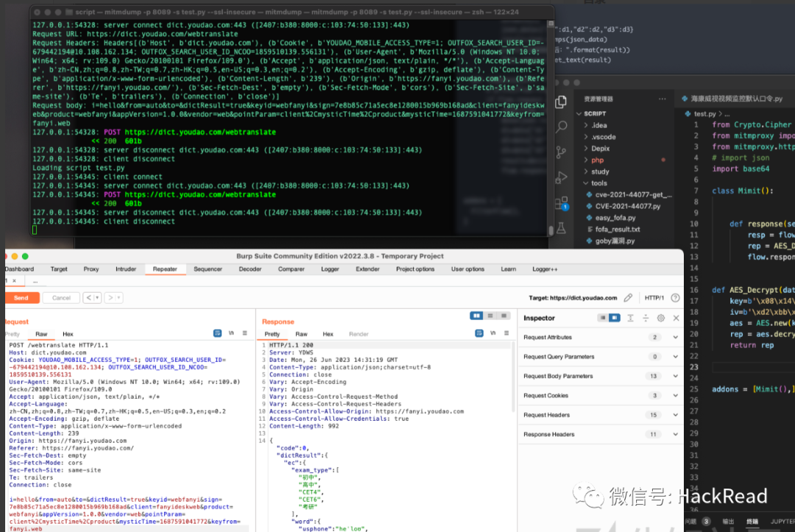Click the Send button in Repeater

pyautogui.click(x=21, y=298)
